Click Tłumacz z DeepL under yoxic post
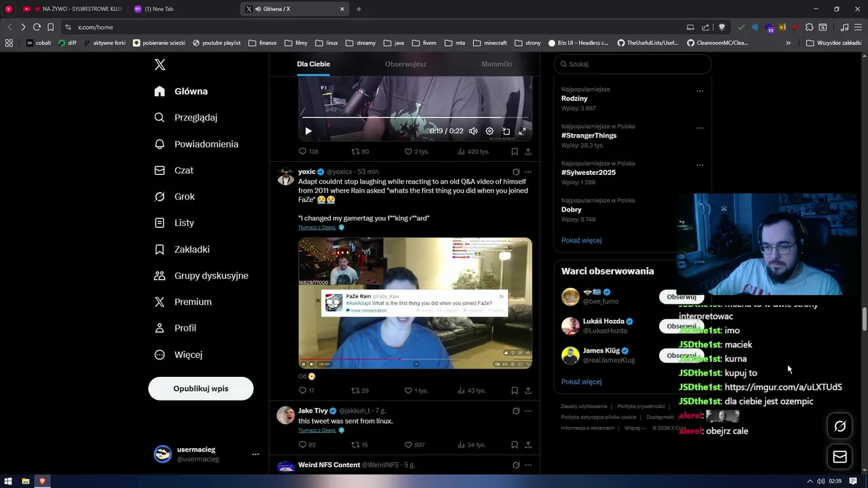The image size is (868, 488). [x=317, y=228]
